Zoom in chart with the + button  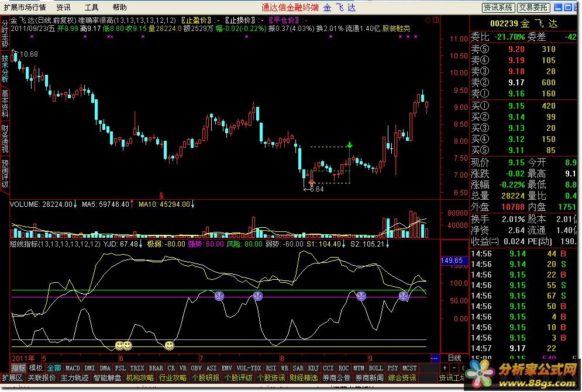click(445, 368)
